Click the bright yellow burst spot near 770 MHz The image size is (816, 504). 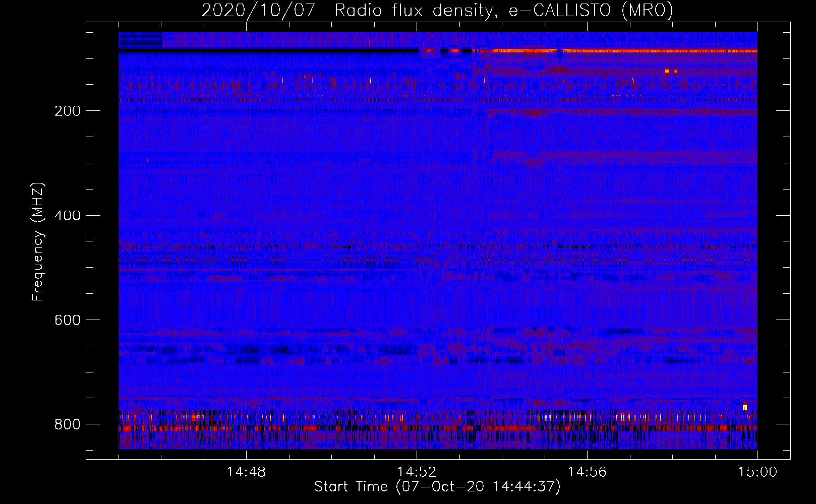pos(745,407)
